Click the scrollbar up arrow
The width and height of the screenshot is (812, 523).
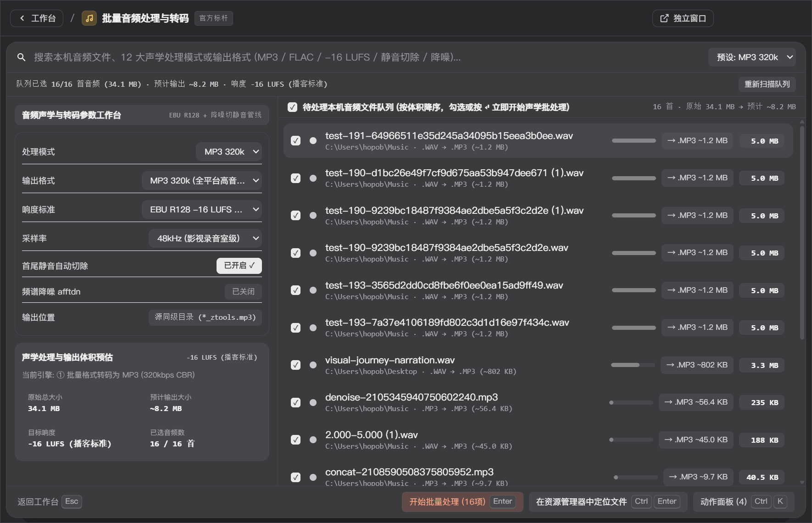[x=802, y=122]
